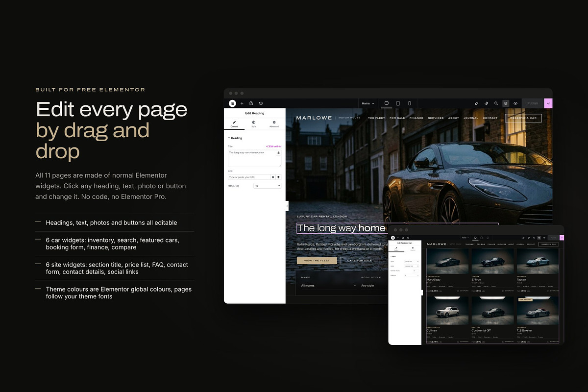Viewport: 588px width, 392px height.
Task: Add element with plus icon in main editor
Action: point(242,103)
